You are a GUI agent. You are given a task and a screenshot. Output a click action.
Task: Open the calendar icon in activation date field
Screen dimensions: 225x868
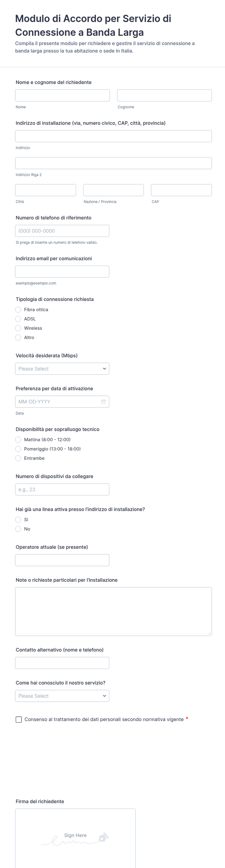[x=104, y=402]
